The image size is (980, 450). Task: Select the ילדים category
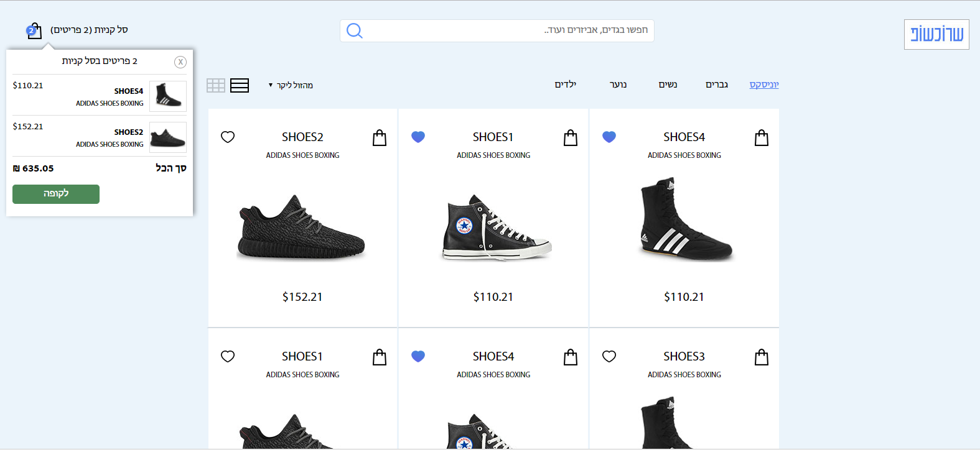(x=566, y=85)
